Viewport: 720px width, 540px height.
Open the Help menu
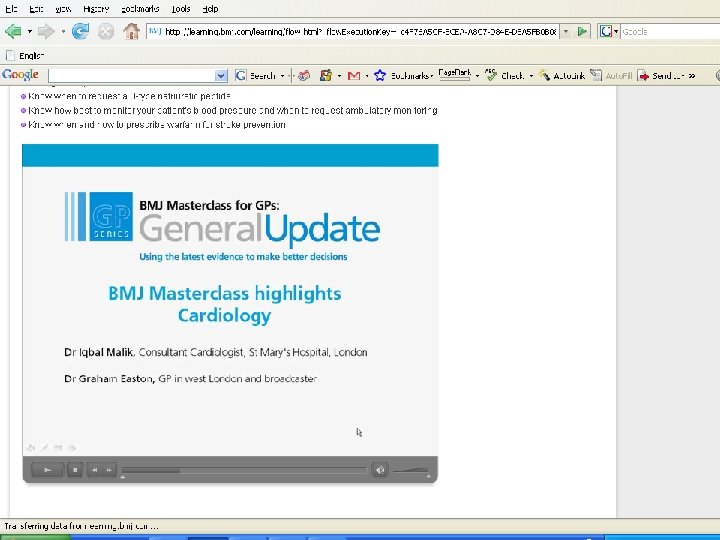tap(210, 9)
